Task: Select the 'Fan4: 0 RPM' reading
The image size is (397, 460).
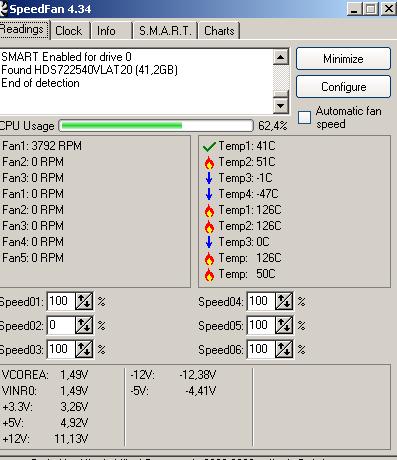Action: [x=33, y=242]
